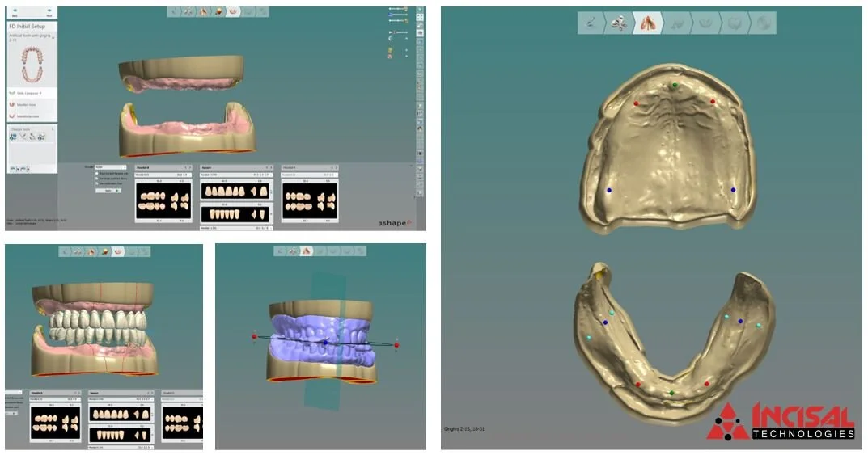Go to the scans step in FD Initial Setup
Screen dimensions: 868x455
click(188, 11)
